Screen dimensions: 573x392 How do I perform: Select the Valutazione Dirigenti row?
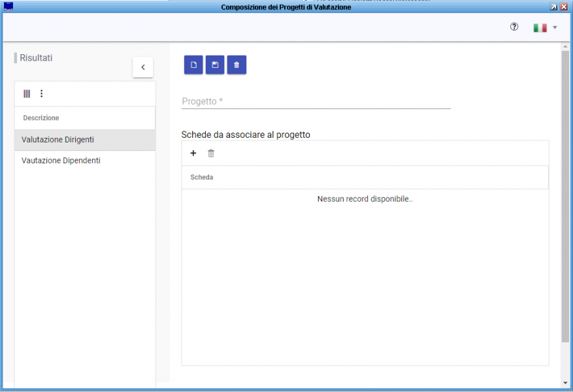85,140
